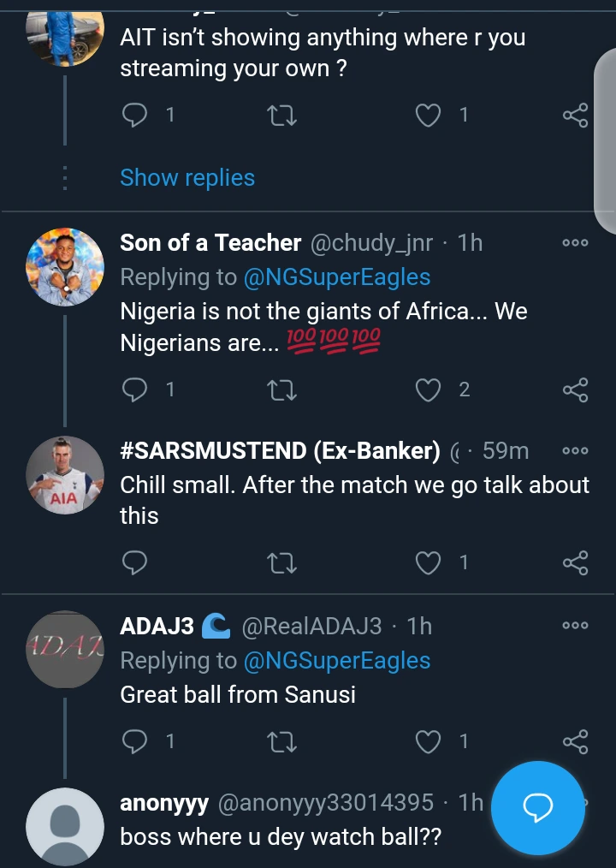Open @NGSuperEagles link in Son of a Teacher's reply
Image resolution: width=616 pixels, height=868 pixels.
click(x=337, y=277)
